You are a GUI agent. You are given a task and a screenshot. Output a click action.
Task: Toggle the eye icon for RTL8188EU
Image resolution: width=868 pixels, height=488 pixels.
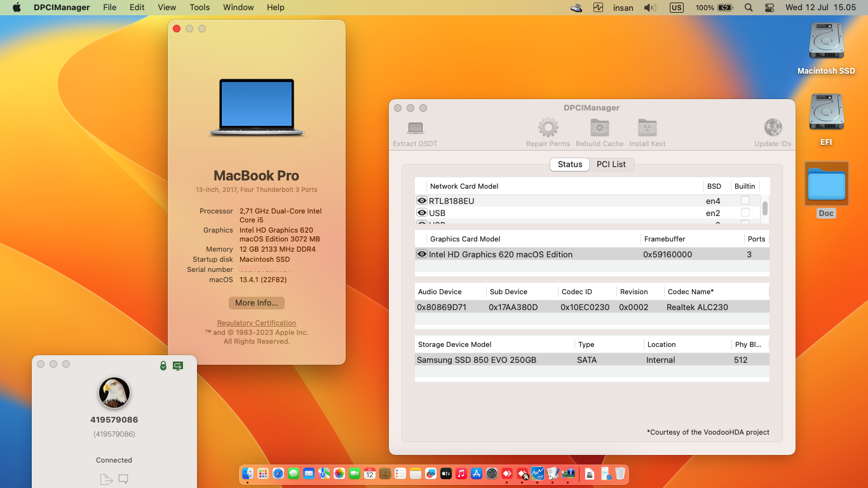point(421,201)
